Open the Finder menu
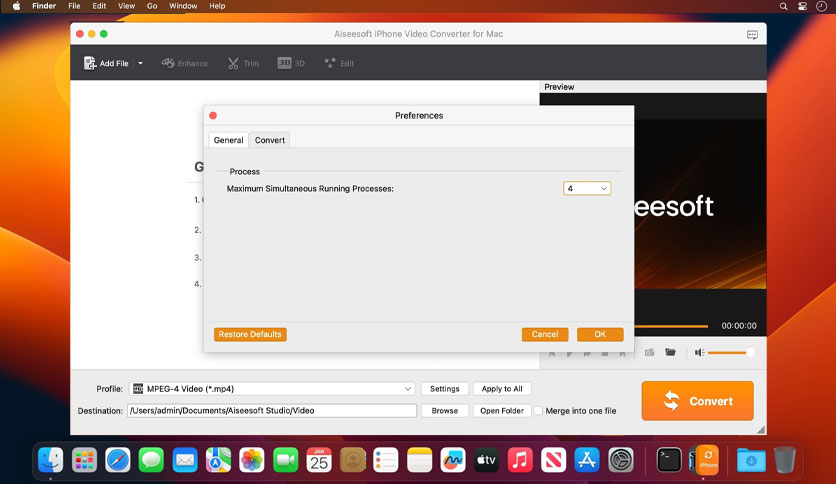 click(x=44, y=6)
